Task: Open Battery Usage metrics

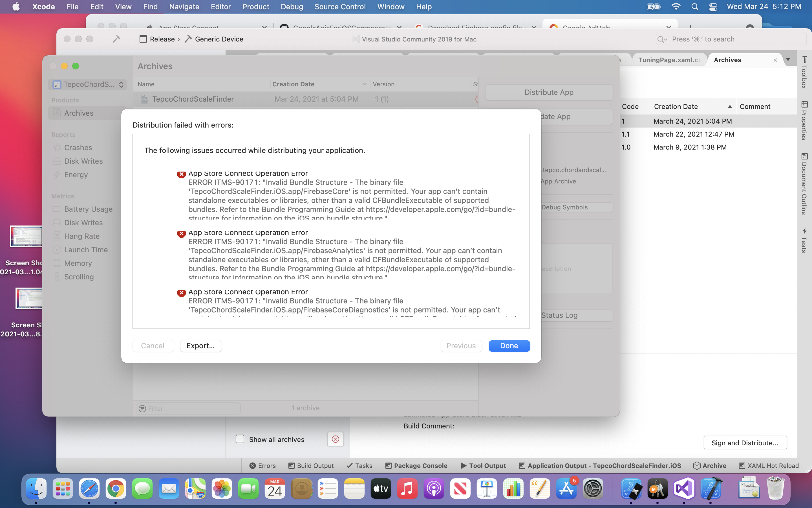Action: click(x=88, y=209)
